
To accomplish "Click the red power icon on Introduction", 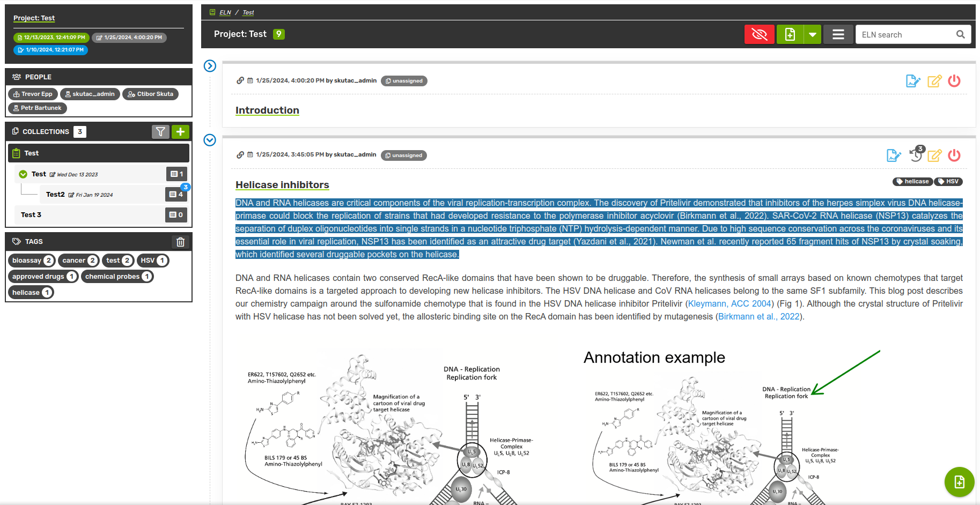I will [x=954, y=81].
